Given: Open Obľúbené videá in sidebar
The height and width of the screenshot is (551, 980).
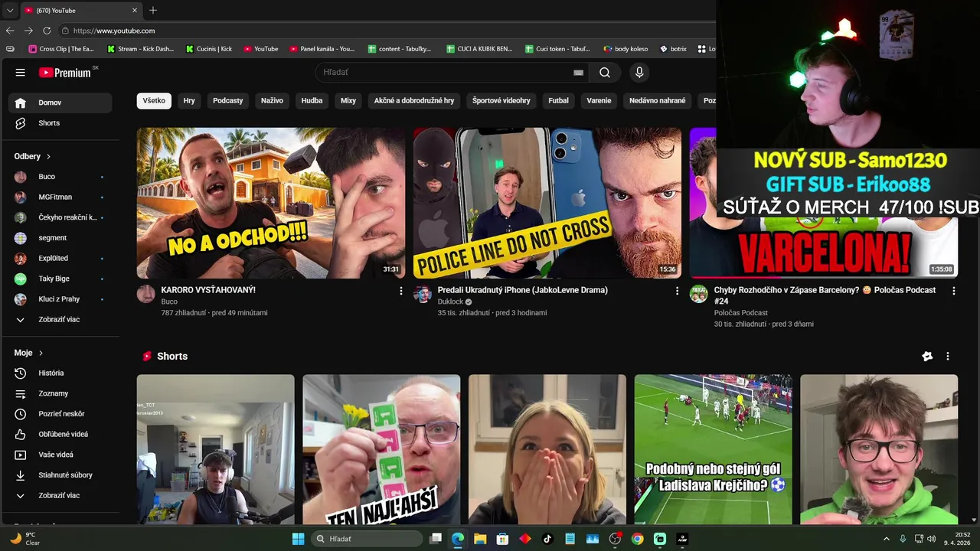Looking at the screenshot, I should (x=60, y=434).
